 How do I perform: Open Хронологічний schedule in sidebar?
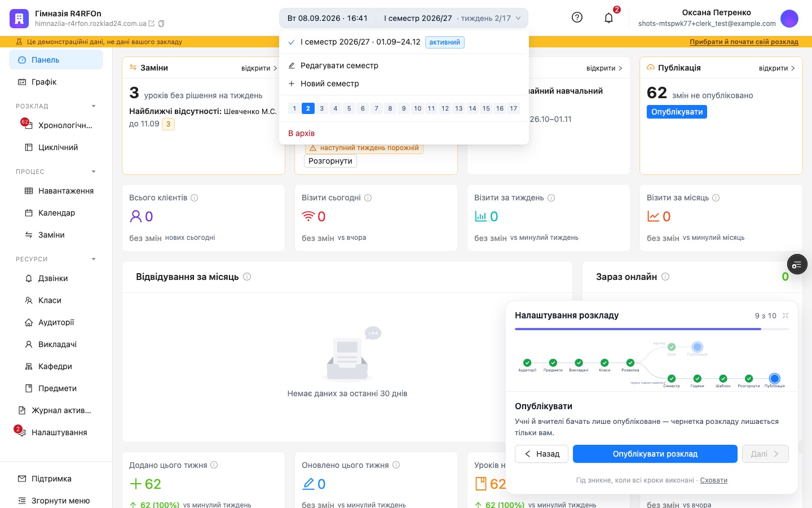[x=56, y=125]
